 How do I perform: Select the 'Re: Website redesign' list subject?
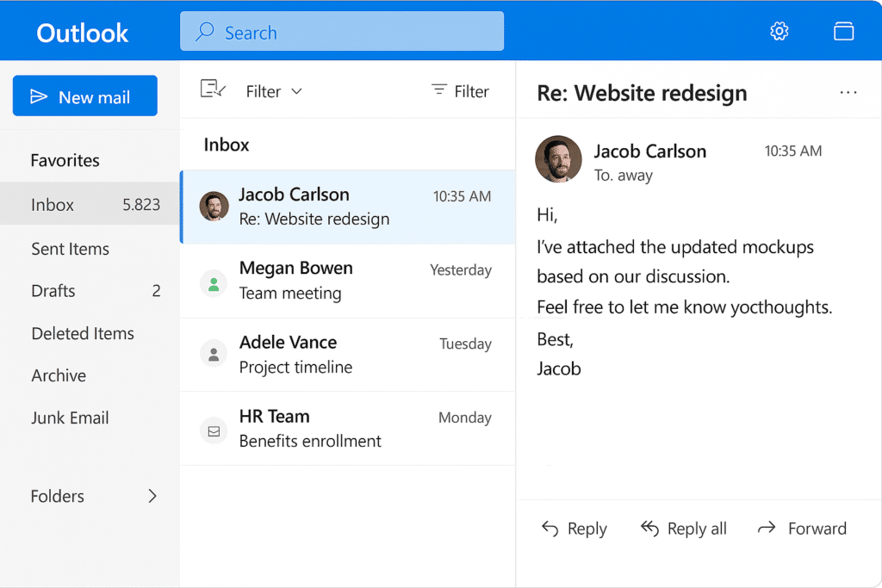tap(314, 220)
